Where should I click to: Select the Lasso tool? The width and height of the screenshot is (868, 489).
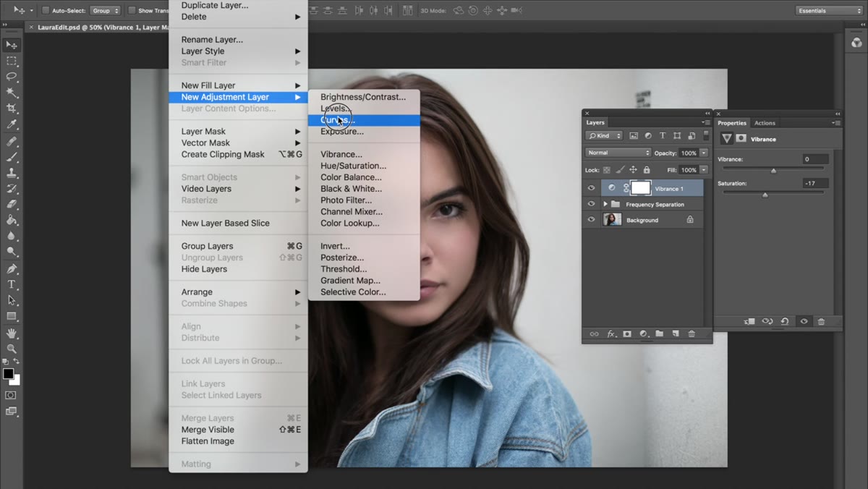pos(12,77)
